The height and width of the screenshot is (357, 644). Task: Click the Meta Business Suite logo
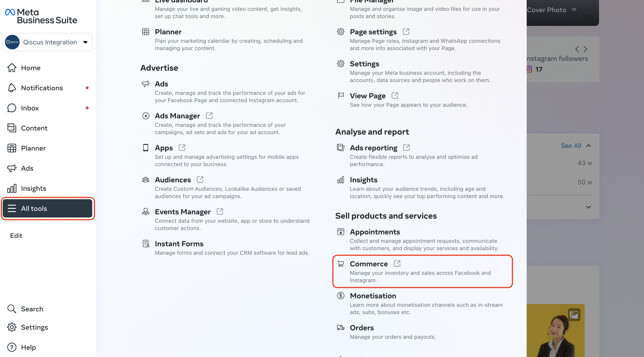[x=41, y=16]
